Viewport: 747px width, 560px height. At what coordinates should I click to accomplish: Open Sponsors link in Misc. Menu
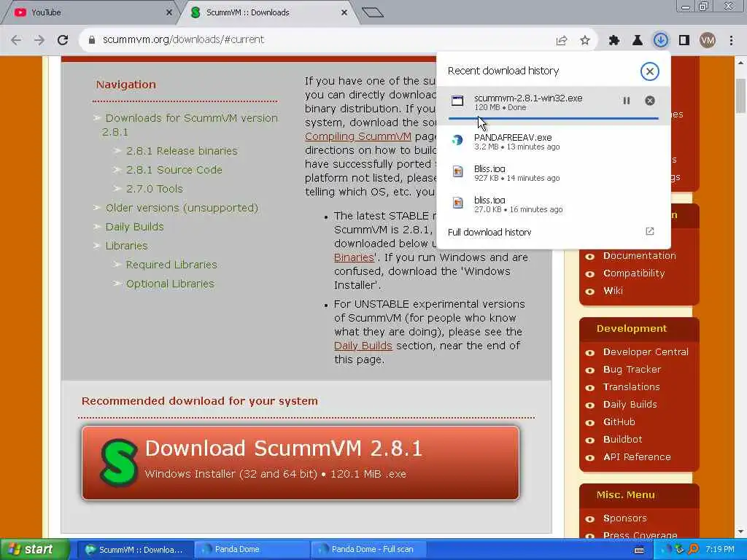[x=624, y=518]
